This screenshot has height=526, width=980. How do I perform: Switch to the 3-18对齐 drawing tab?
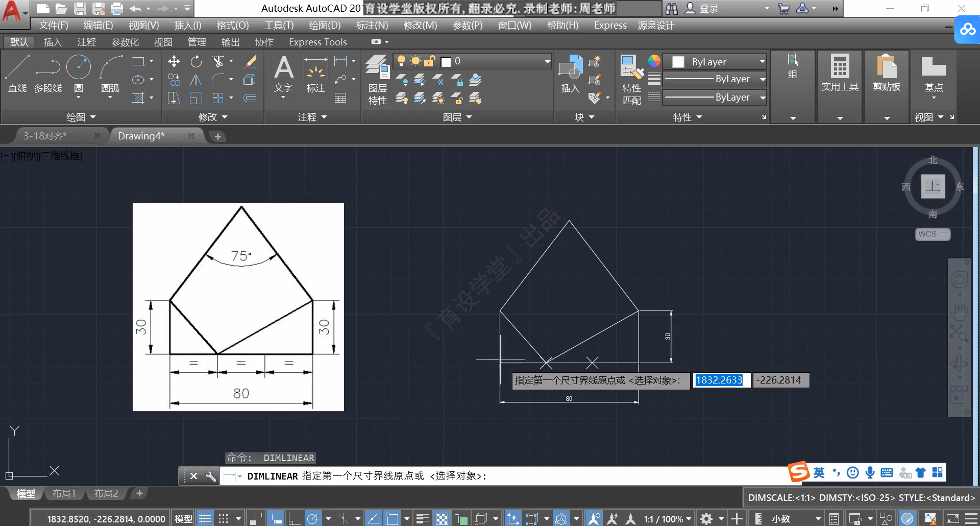point(45,136)
